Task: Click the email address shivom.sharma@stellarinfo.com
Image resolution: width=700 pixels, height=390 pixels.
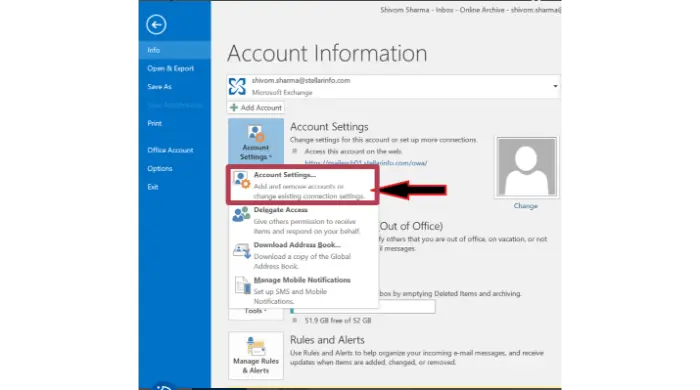Action: coord(301,80)
